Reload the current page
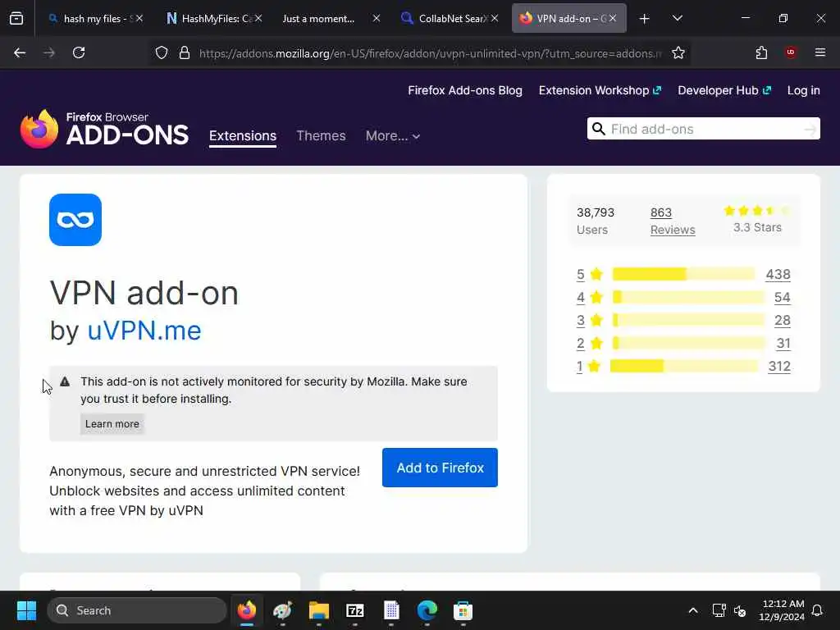Viewport: 840px width, 630px height. click(x=79, y=52)
